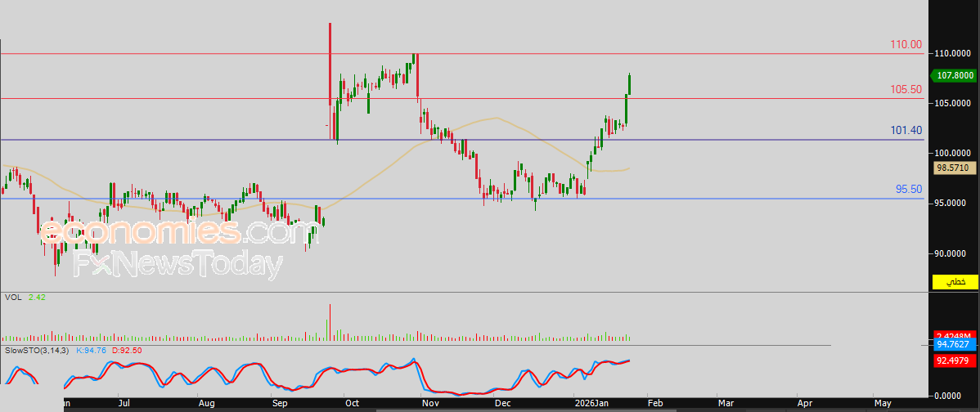980x412 pixels.
Task: Select the SlowSTO(3,14,3) indicator label
Action: click(38, 350)
